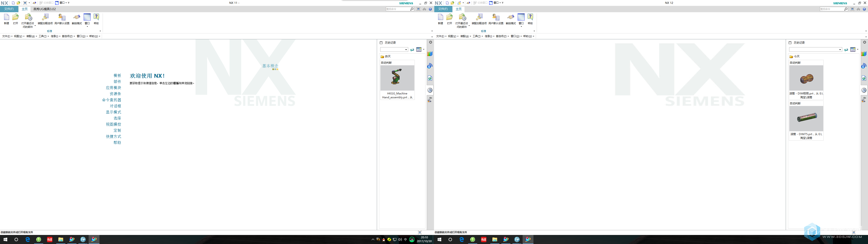Open resource bar gear options in NX 12
868x244 pixels.
point(864,42)
